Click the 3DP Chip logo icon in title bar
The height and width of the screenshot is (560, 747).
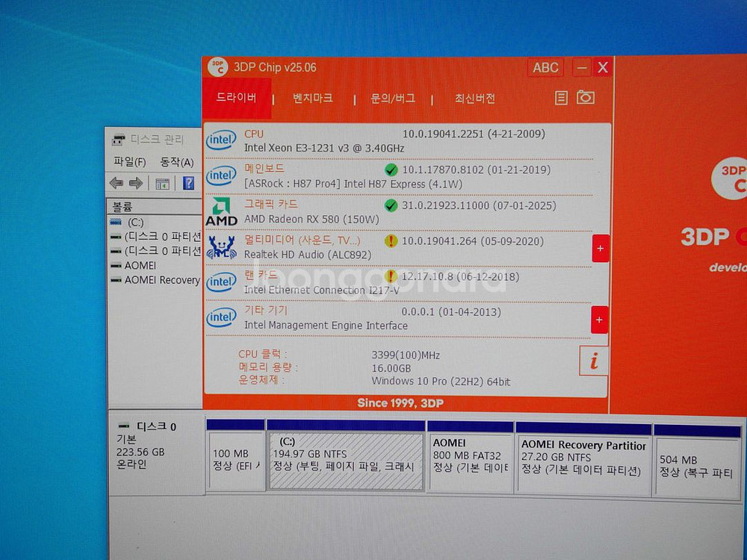click(x=217, y=67)
